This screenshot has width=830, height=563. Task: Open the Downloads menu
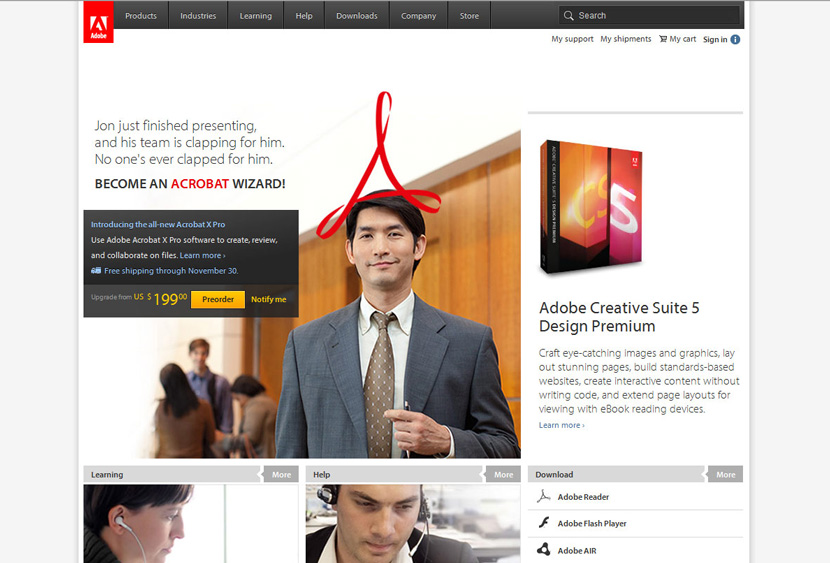[x=357, y=15]
